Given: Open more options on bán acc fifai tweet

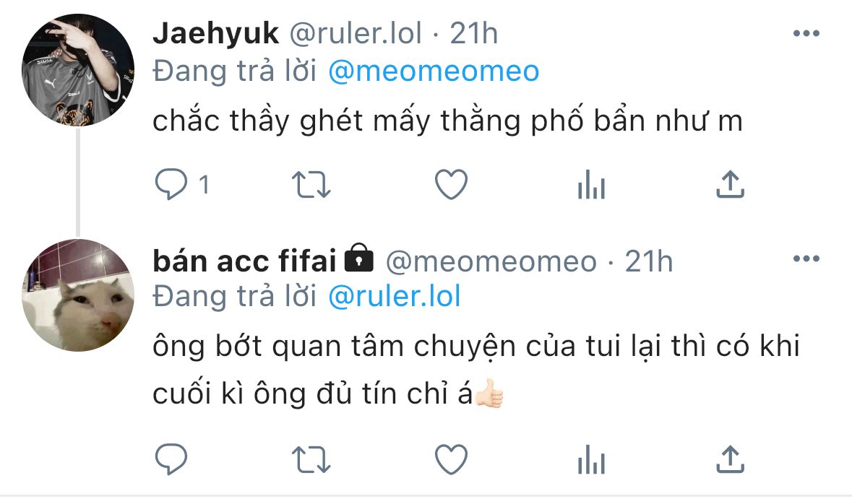Looking at the screenshot, I should [x=806, y=259].
